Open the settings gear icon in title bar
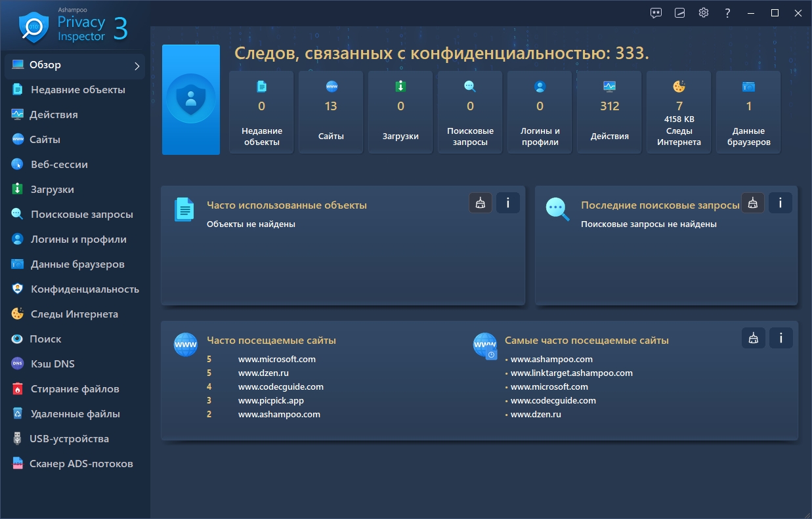The image size is (812, 519). pos(704,12)
